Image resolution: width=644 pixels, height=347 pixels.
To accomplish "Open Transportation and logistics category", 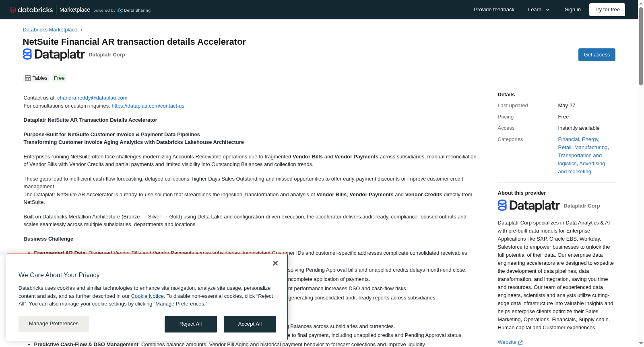I will click(x=580, y=160).
